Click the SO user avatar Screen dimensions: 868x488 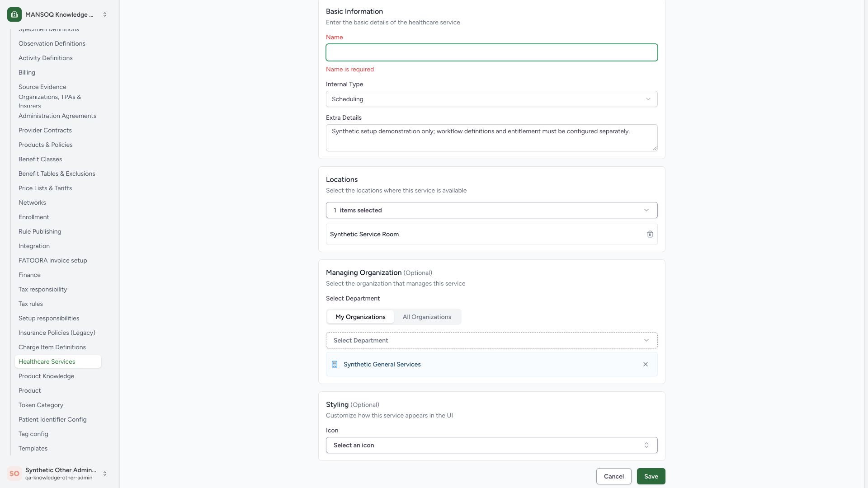14,474
